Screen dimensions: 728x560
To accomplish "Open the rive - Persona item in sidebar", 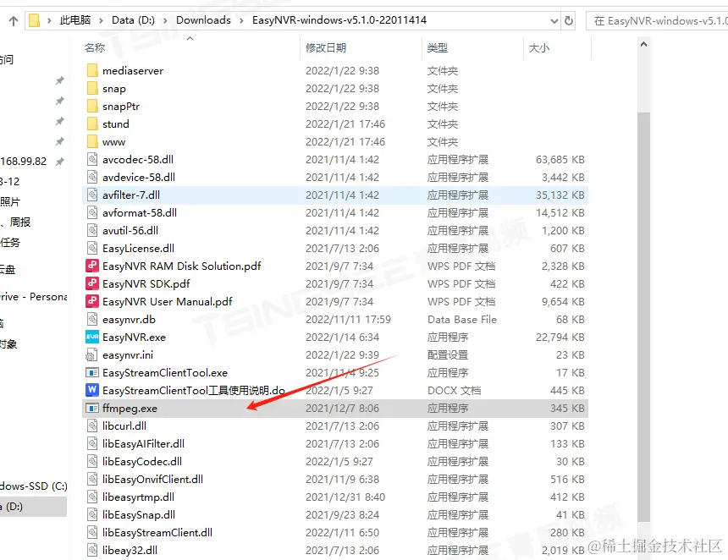I will [x=33, y=297].
